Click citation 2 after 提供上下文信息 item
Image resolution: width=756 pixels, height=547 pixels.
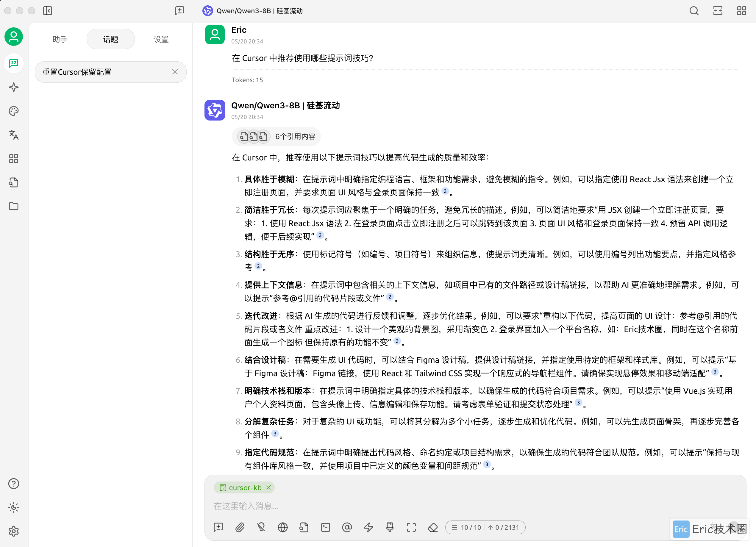click(390, 297)
